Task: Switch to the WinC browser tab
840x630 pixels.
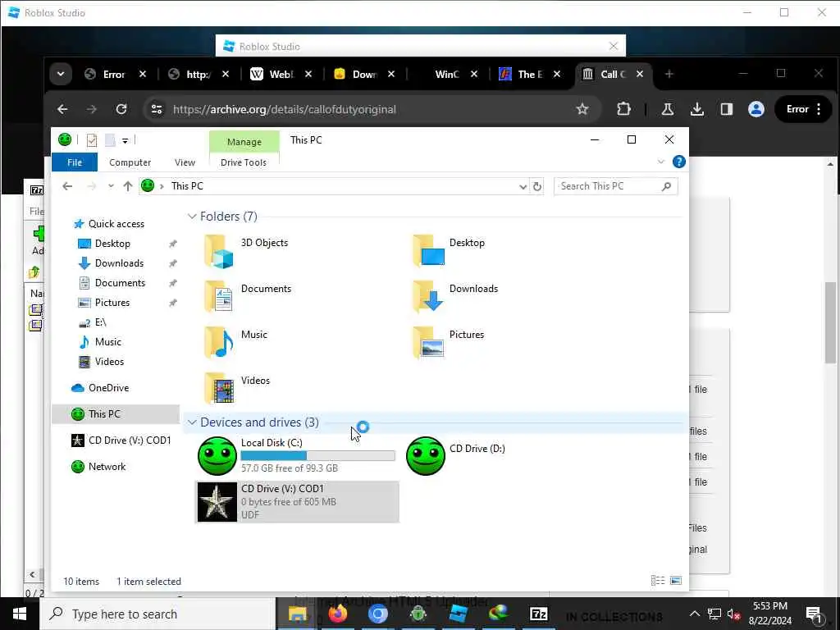Action: point(447,75)
